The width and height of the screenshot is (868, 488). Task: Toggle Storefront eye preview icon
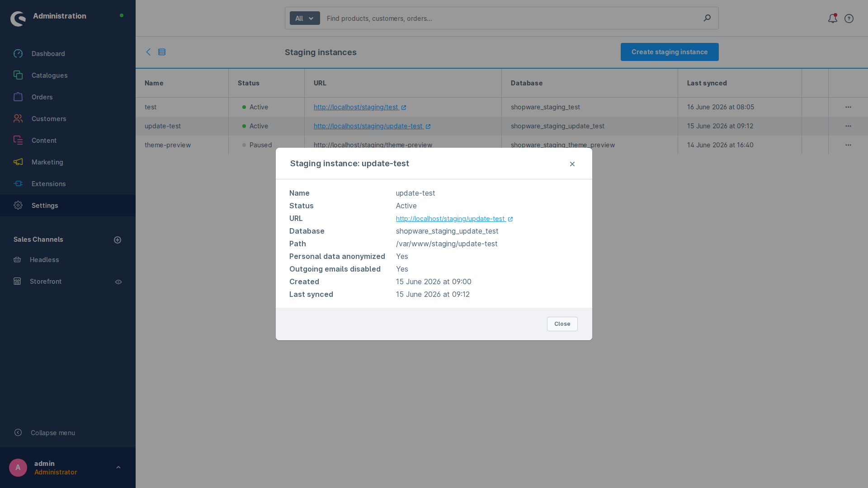click(x=118, y=282)
